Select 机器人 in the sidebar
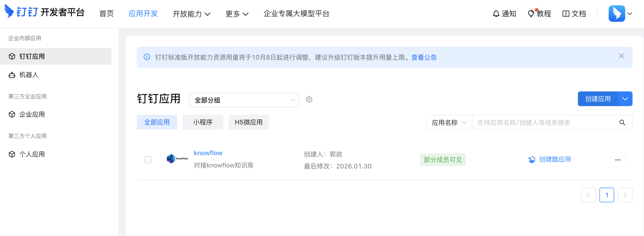 pos(29,75)
